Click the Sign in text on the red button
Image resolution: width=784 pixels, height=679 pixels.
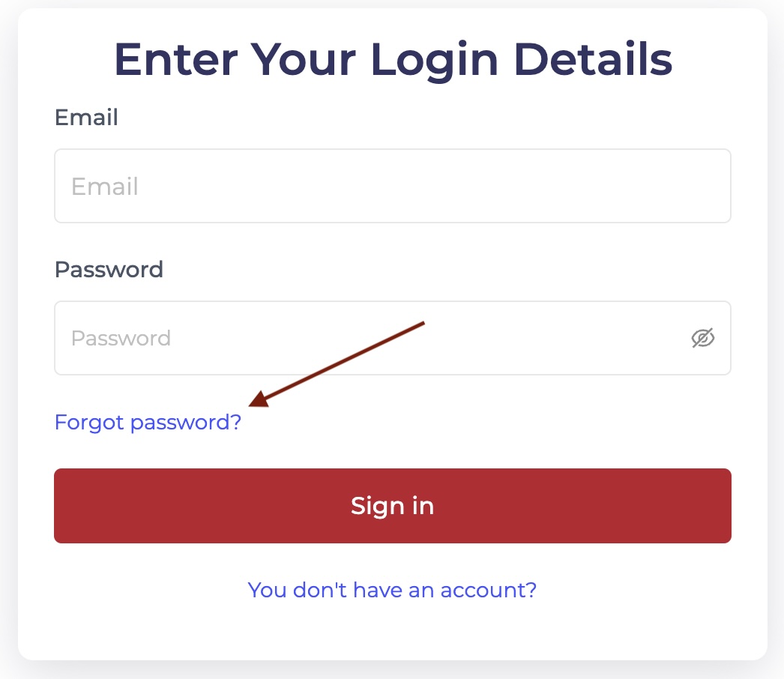click(392, 506)
